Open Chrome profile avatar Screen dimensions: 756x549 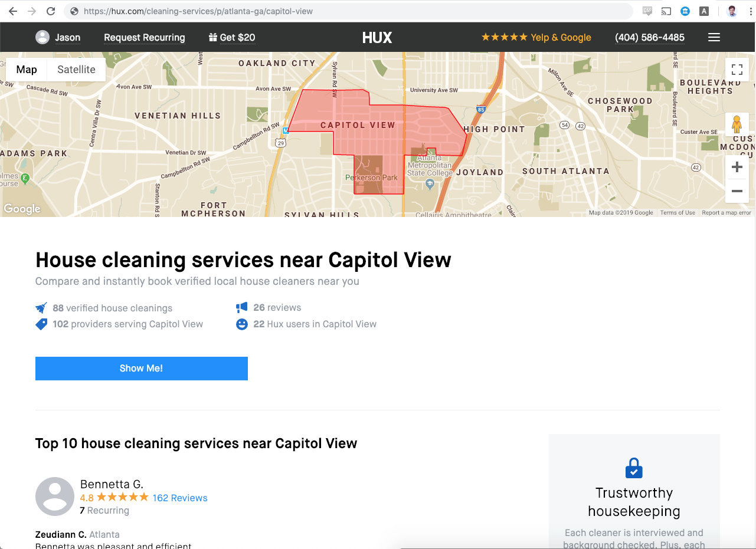(x=732, y=11)
